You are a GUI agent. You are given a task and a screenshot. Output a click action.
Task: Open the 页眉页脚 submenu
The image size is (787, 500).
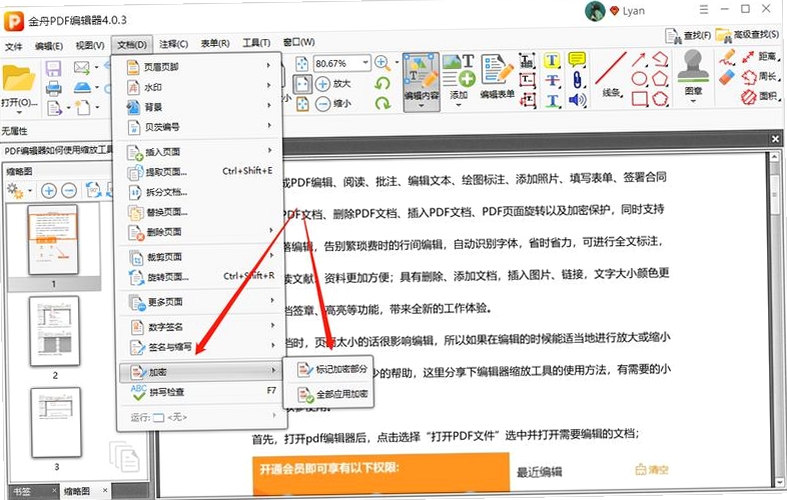click(199, 66)
